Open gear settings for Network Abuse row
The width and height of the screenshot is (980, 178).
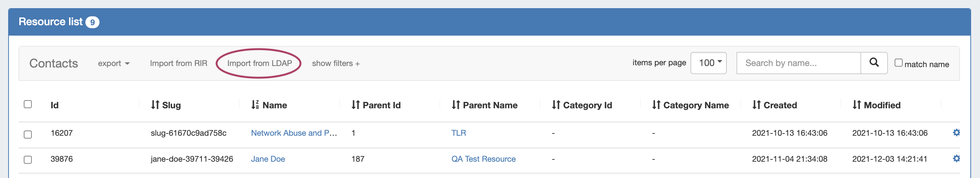point(956,132)
